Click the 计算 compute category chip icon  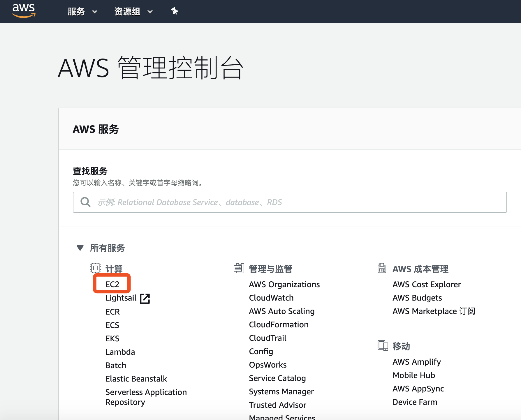pos(95,268)
